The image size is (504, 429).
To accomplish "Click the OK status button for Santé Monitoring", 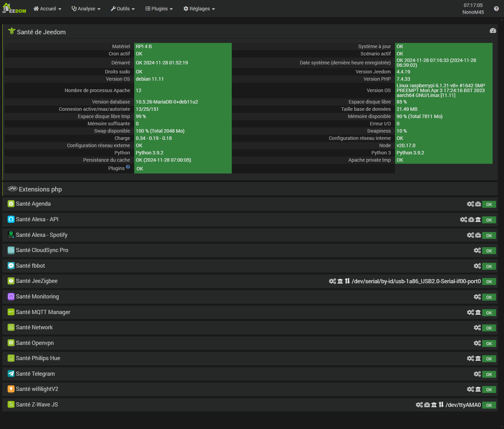I will (x=489, y=297).
